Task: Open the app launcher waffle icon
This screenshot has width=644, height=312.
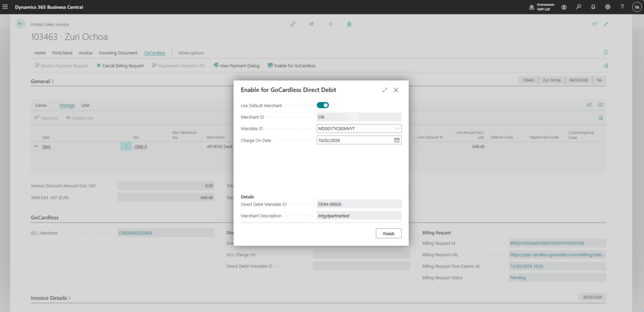Action: (x=6, y=7)
